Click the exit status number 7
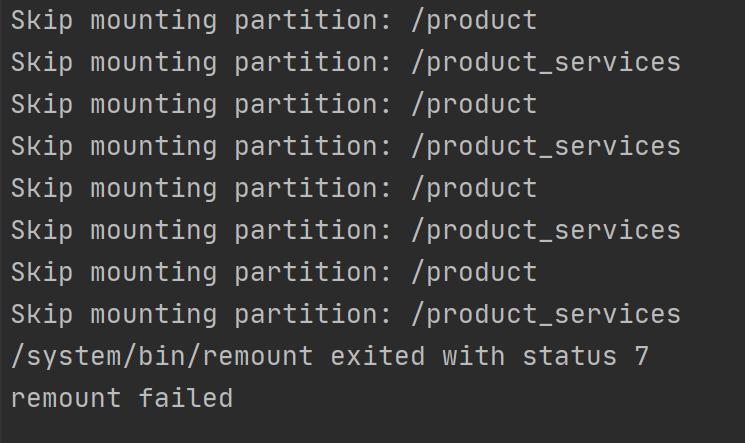Screen dimensions: 745x443 (x=641, y=356)
